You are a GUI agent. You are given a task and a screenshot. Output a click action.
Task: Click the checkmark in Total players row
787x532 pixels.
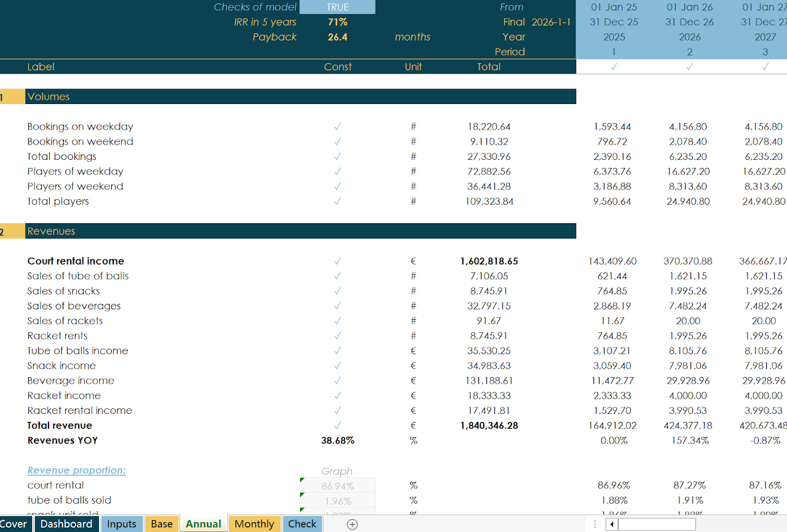338,201
